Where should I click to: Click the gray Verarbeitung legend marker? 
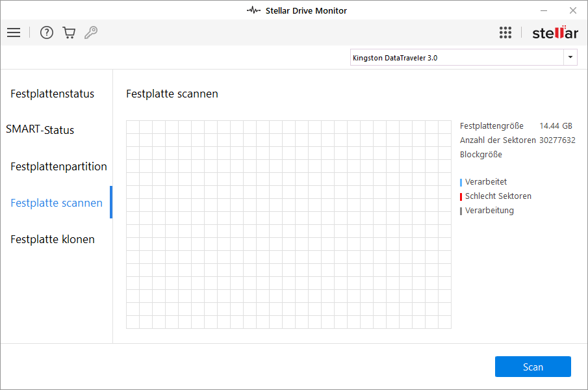coord(461,211)
